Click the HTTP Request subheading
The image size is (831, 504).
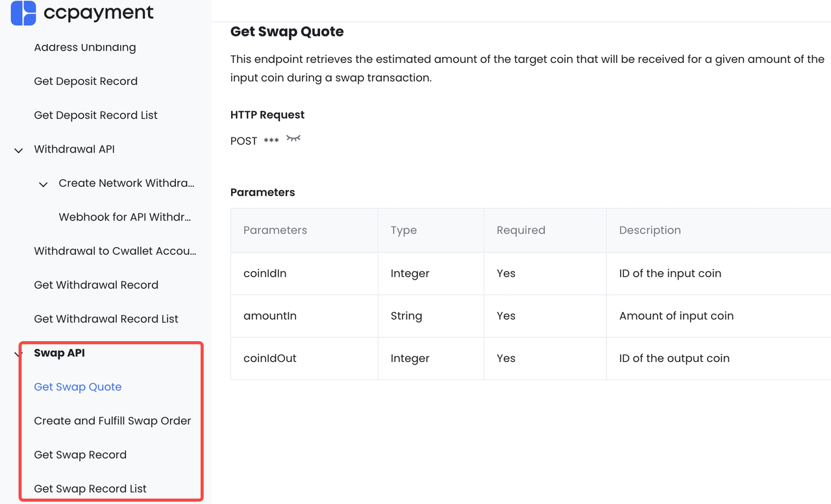(x=267, y=115)
